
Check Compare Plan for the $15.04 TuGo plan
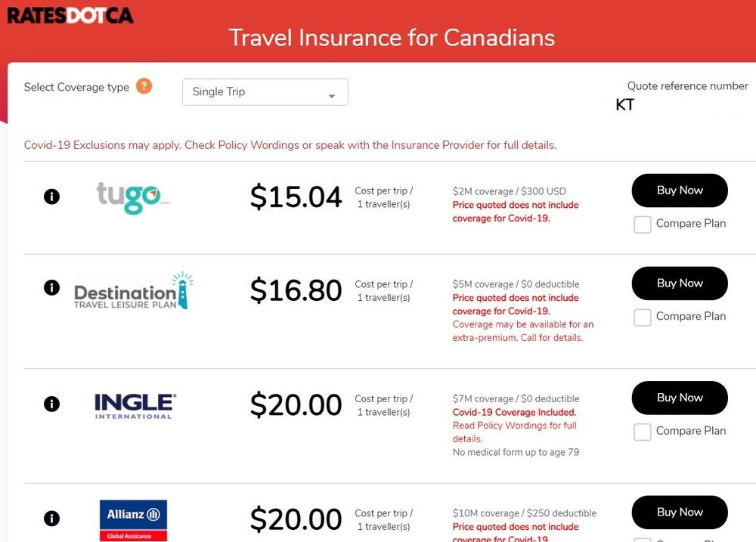click(x=642, y=225)
